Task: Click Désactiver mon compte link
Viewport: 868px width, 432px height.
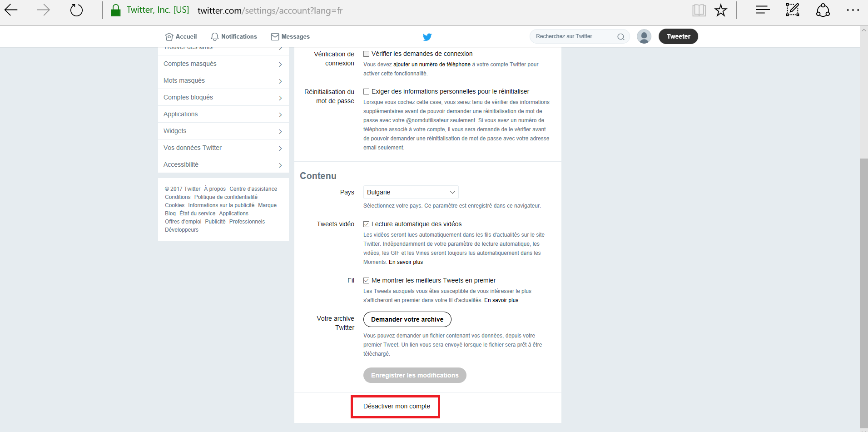Action: 397,406
